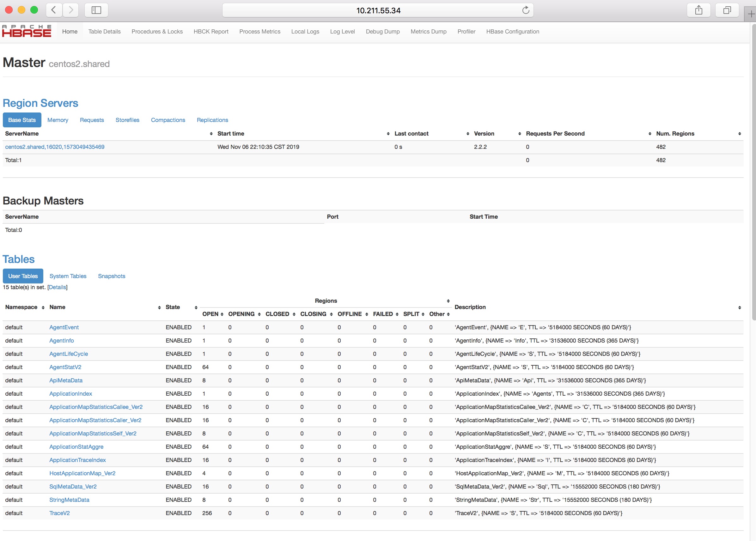The width and height of the screenshot is (756, 541).
Task: Show all tabs overview icon
Action: pyautogui.click(x=727, y=10)
